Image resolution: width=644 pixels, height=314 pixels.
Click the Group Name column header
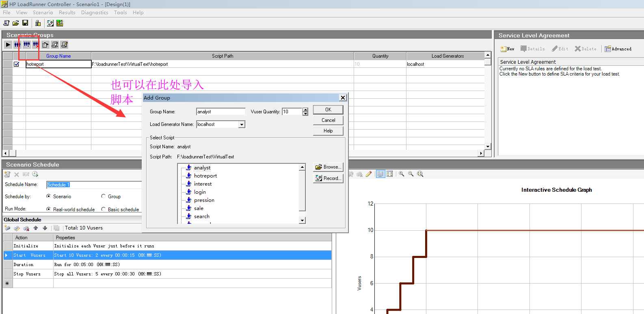(x=58, y=56)
